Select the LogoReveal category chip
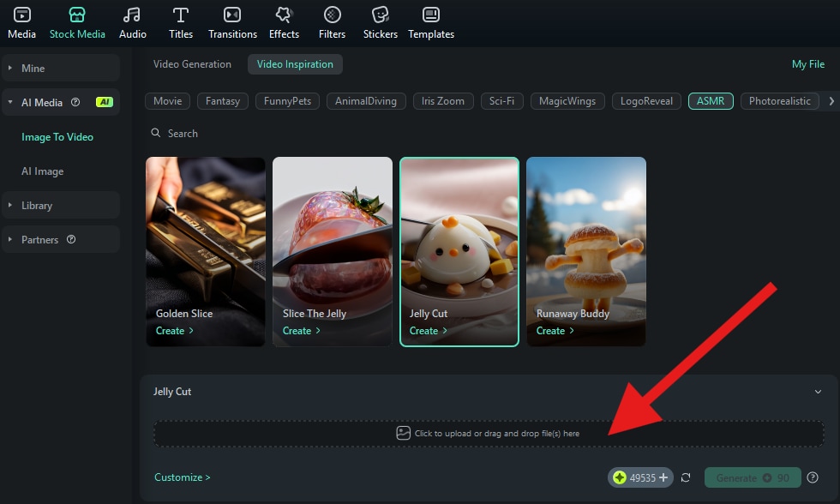 pyautogui.click(x=646, y=101)
